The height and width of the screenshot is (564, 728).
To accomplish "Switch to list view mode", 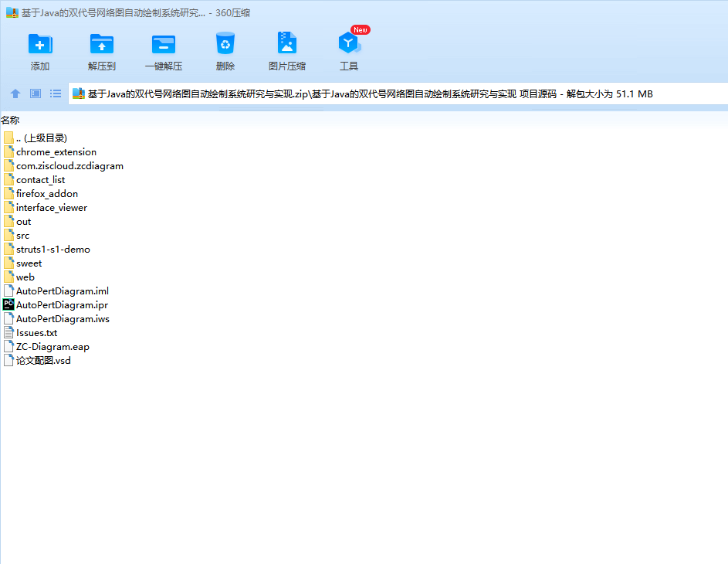I will click(56, 93).
